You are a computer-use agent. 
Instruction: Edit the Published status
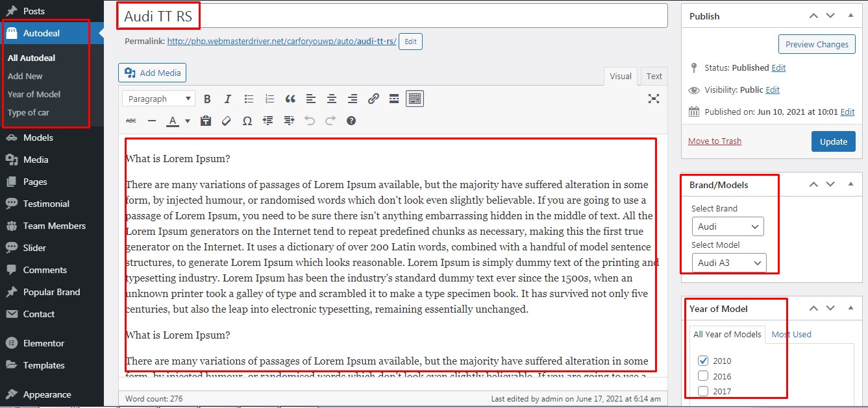778,67
